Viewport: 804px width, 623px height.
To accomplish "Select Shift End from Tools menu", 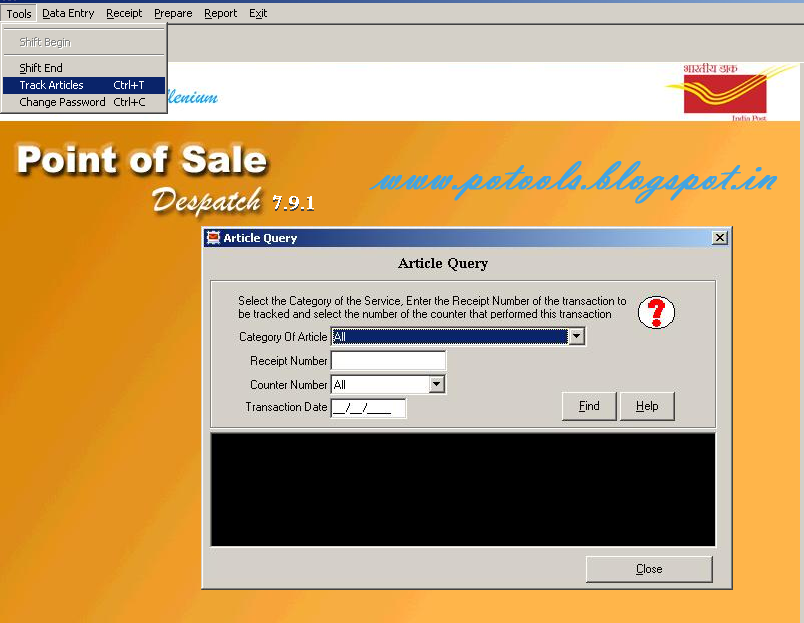I will [84, 68].
